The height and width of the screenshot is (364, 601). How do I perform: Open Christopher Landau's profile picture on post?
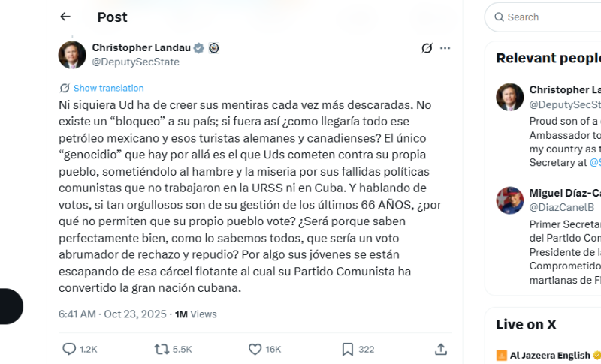(x=72, y=55)
